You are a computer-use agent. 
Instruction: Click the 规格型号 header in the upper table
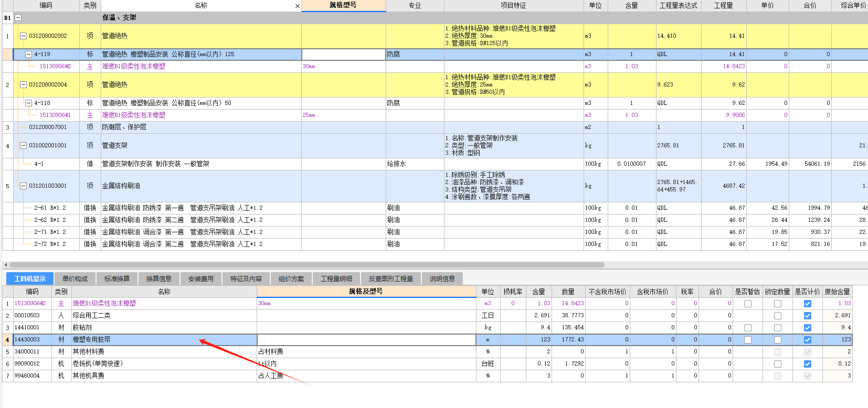(x=344, y=5)
